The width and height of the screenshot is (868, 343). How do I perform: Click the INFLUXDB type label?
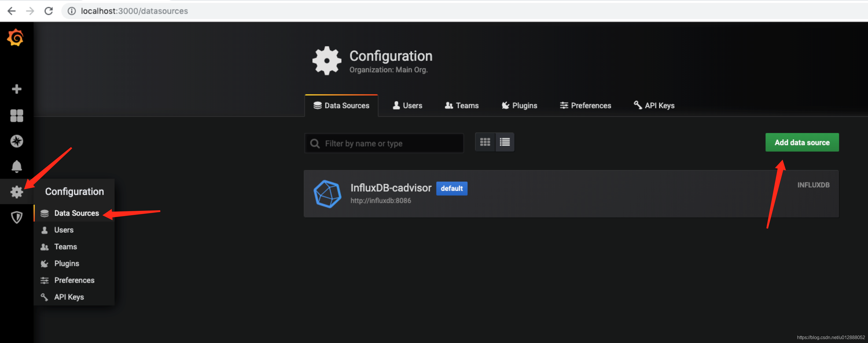[x=813, y=185]
